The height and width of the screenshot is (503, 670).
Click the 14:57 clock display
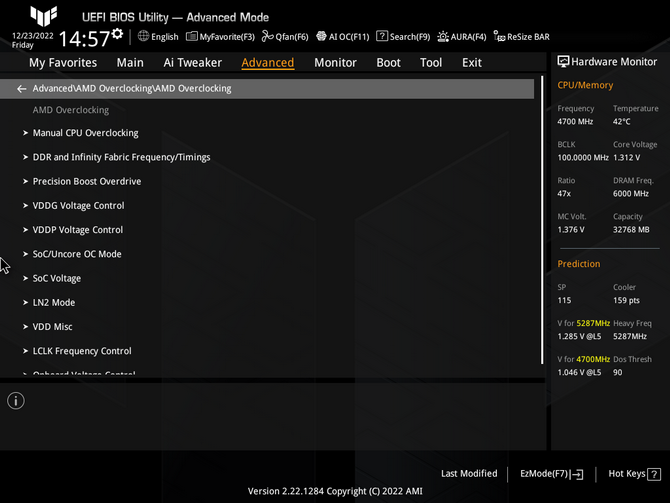[x=84, y=38]
